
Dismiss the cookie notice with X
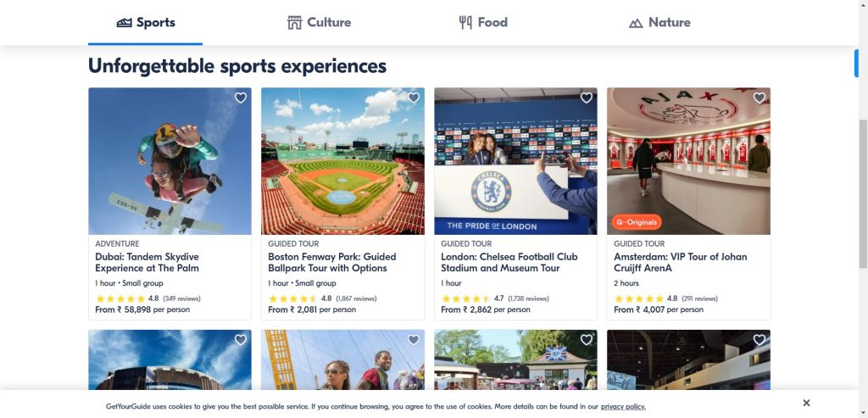(806, 403)
